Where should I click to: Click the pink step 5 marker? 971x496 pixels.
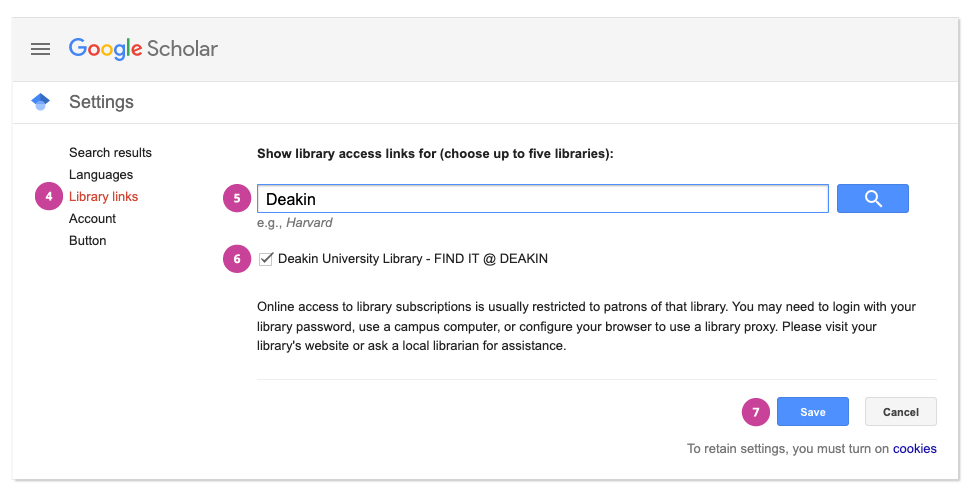[x=237, y=199]
